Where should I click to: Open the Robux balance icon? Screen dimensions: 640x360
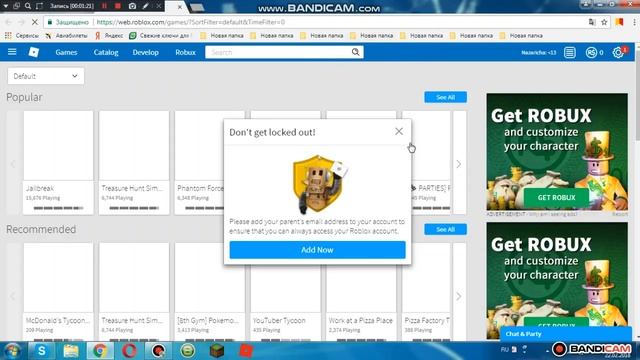[591, 52]
